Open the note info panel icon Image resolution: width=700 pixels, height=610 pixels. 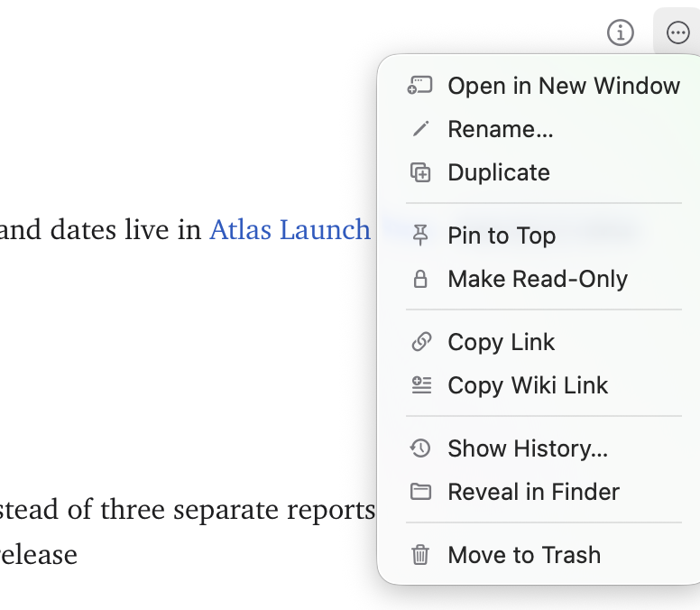tap(620, 32)
